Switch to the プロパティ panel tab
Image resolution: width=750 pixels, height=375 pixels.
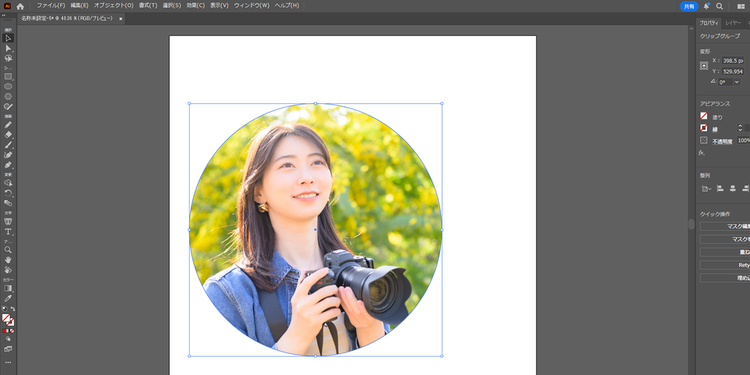pos(708,23)
